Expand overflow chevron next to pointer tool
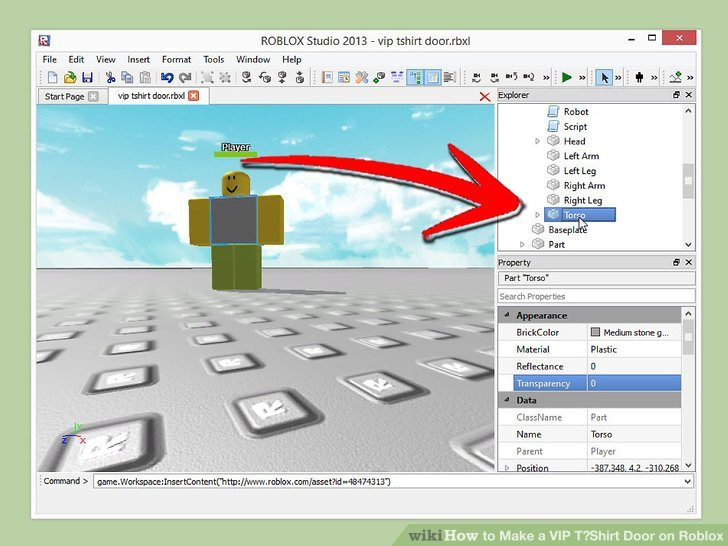Image resolution: width=728 pixels, height=546 pixels. coord(618,78)
